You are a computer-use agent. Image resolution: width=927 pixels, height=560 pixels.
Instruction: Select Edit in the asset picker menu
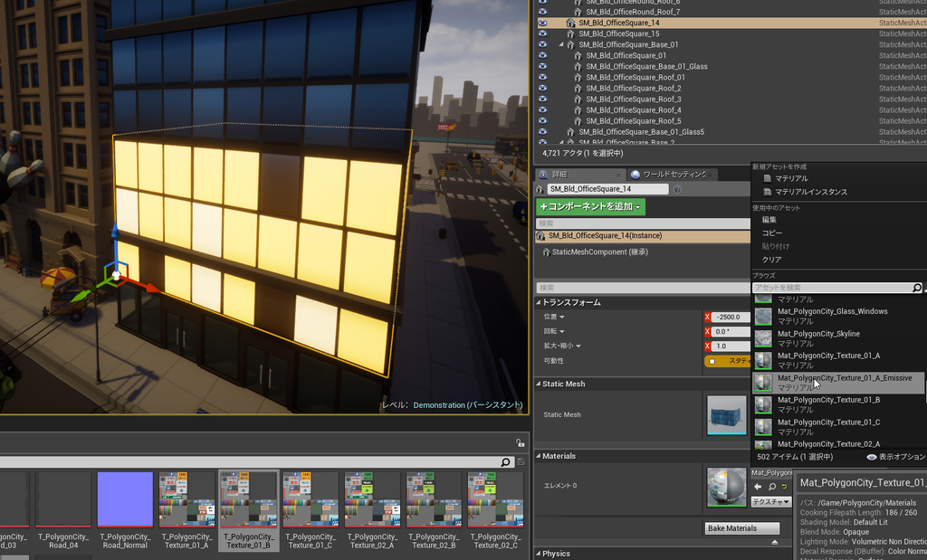[x=769, y=220]
